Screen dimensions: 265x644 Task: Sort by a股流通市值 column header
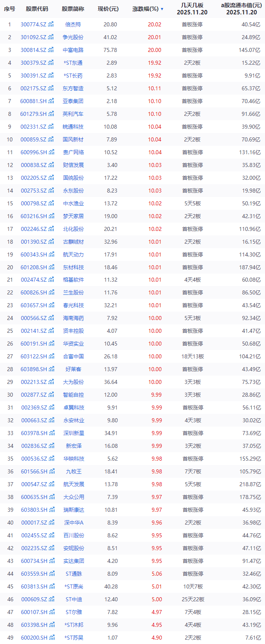click(x=241, y=9)
